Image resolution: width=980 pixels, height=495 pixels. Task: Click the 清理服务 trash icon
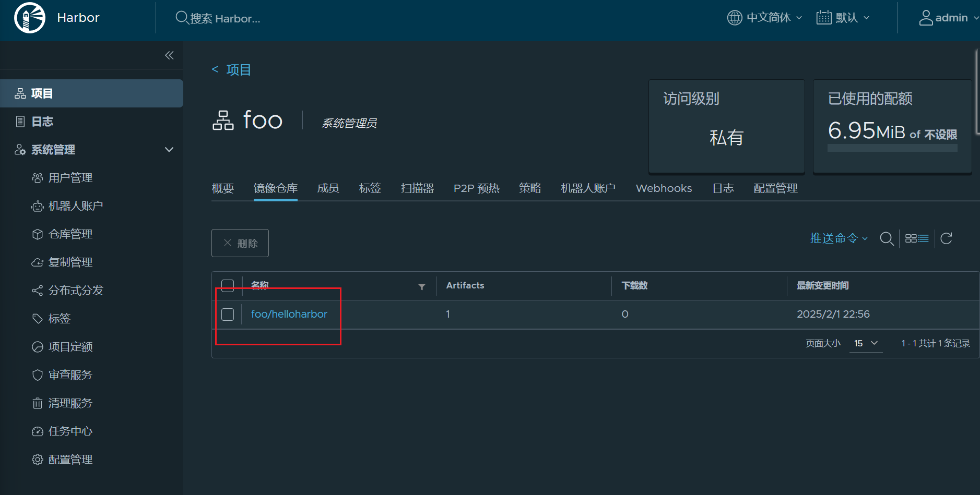38,403
